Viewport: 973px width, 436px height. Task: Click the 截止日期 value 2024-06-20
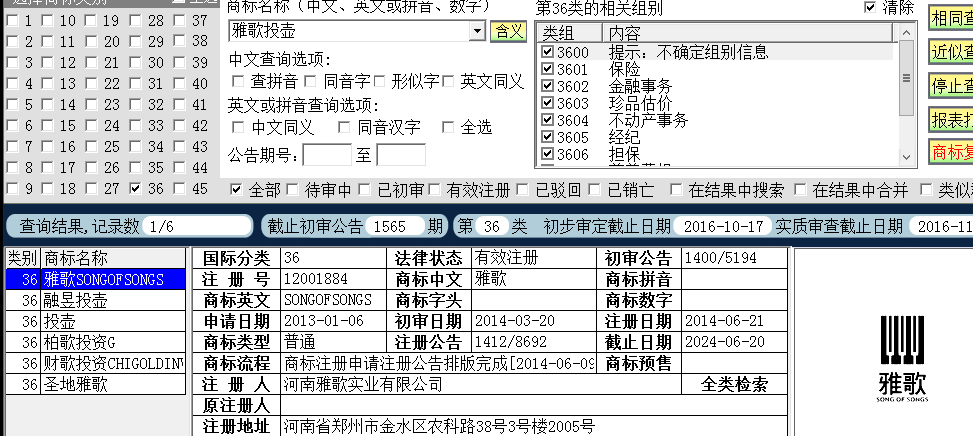click(724, 342)
